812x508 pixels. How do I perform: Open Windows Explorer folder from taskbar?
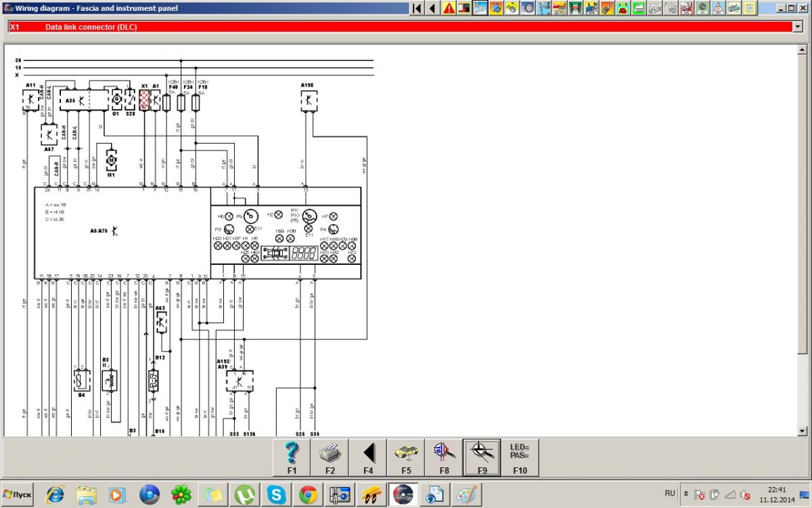click(87, 495)
